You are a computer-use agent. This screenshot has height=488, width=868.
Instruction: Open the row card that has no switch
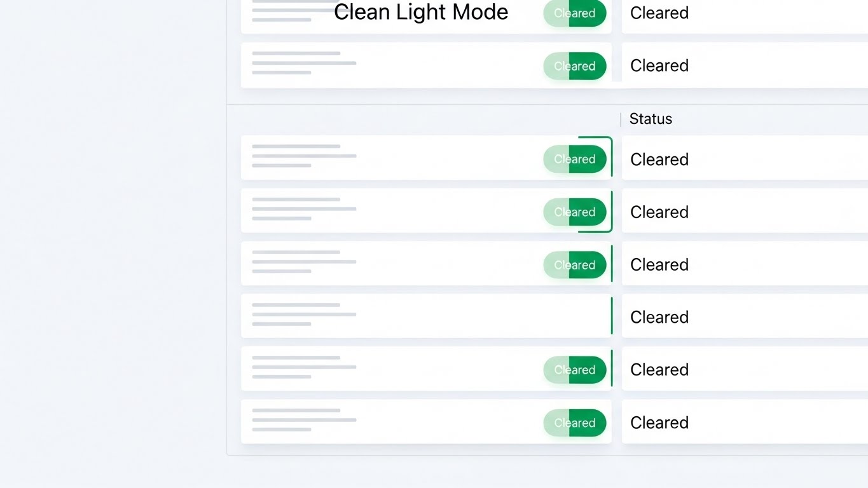coord(426,316)
